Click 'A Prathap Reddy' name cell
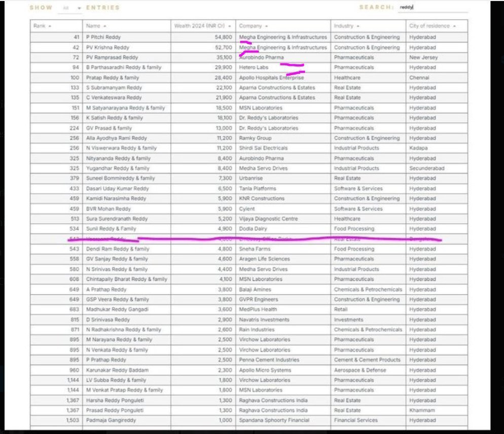 (126, 290)
